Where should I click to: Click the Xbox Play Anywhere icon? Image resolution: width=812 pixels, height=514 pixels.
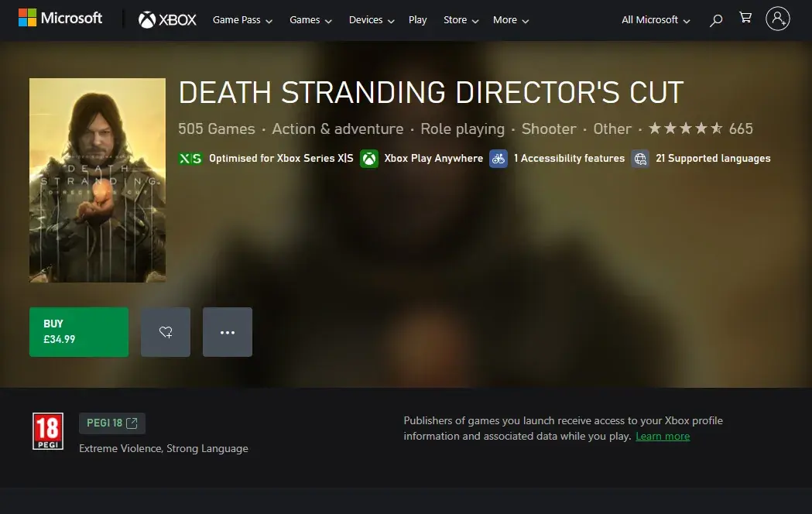tap(370, 159)
